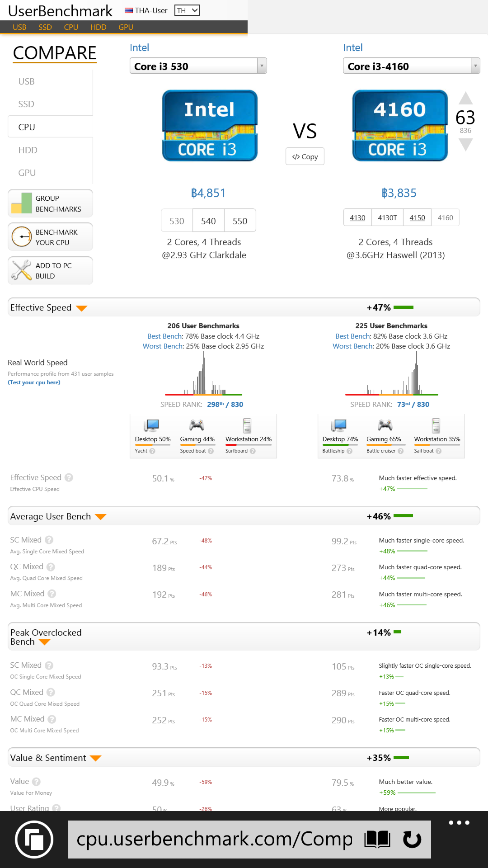This screenshot has width=488, height=868.
Task: Open the TH country selector dropdown
Action: [187, 10]
